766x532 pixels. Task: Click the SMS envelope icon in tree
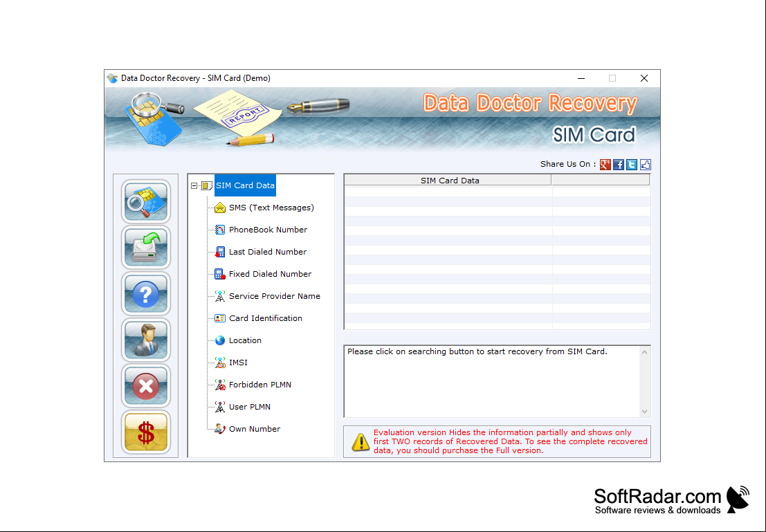click(220, 208)
